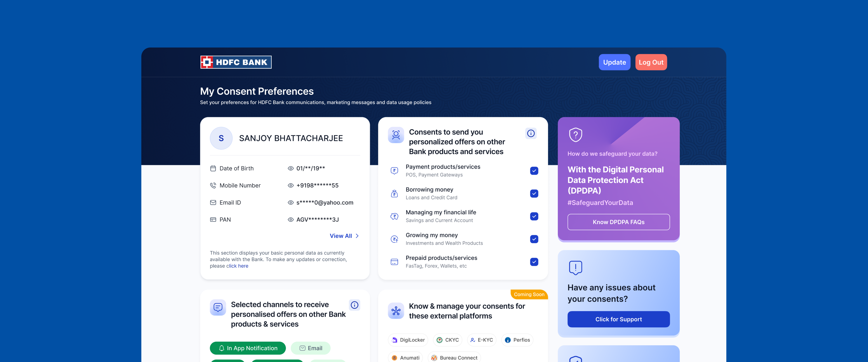Click 'How do we safeguard your data?' text
The image size is (868, 362).
[612, 154]
